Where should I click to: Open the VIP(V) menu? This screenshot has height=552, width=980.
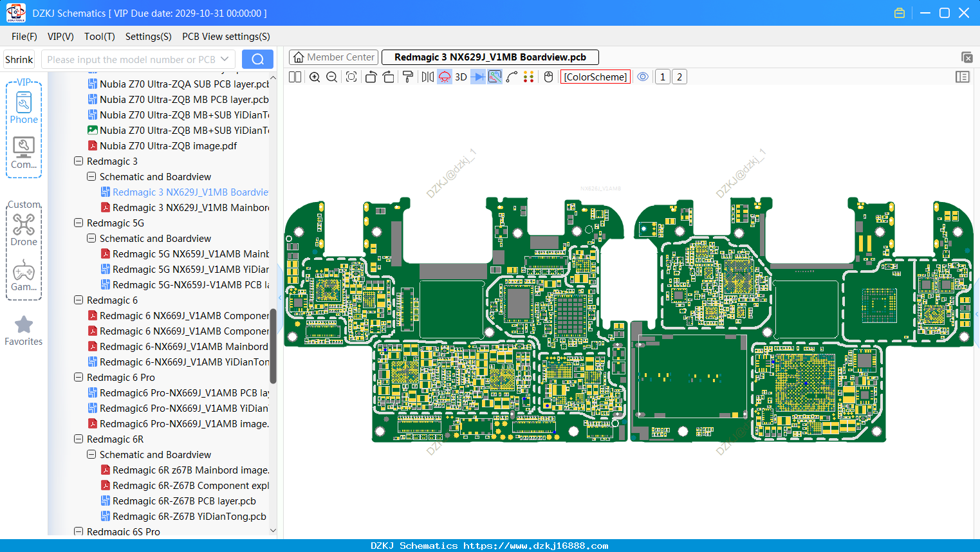(60, 37)
